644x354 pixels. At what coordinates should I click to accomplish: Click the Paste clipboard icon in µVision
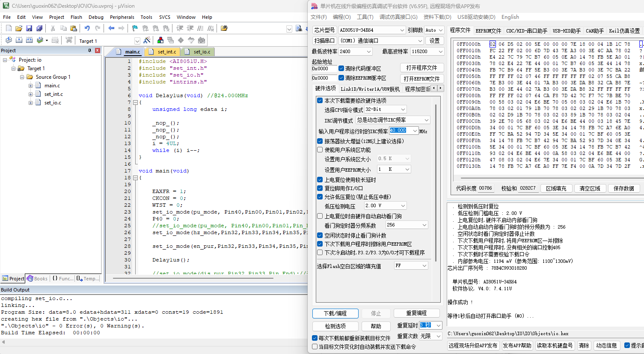click(74, 28)
